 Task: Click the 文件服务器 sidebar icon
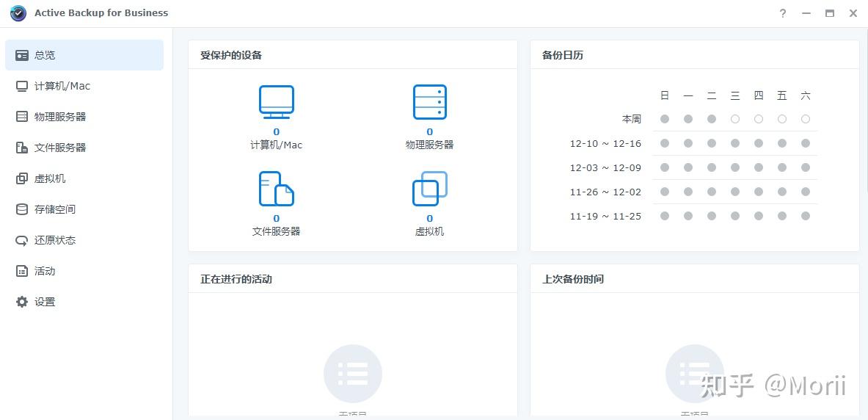[21, 148]
